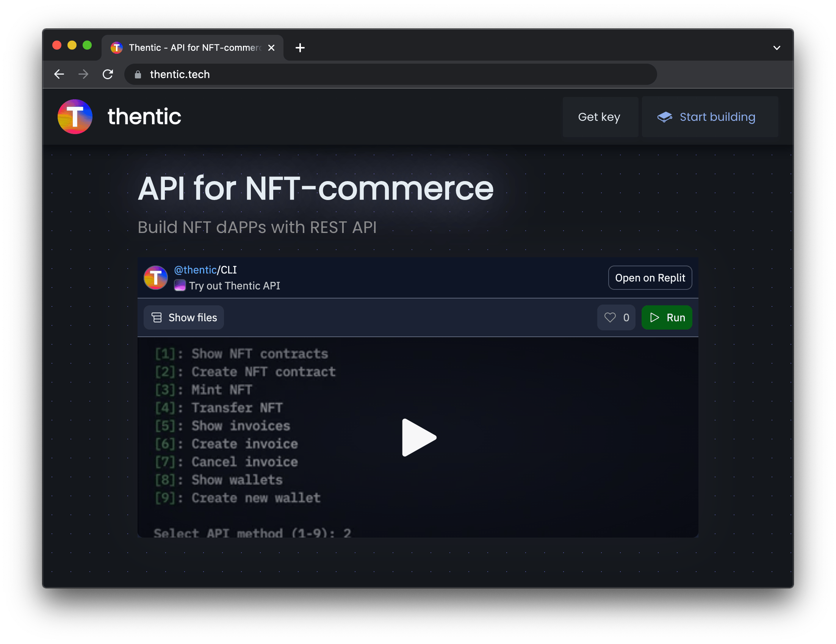Image resolution: width=836 pixels, height=644 pixels.
Task: Click the thentic brand name
Action: tap(144, 116)
